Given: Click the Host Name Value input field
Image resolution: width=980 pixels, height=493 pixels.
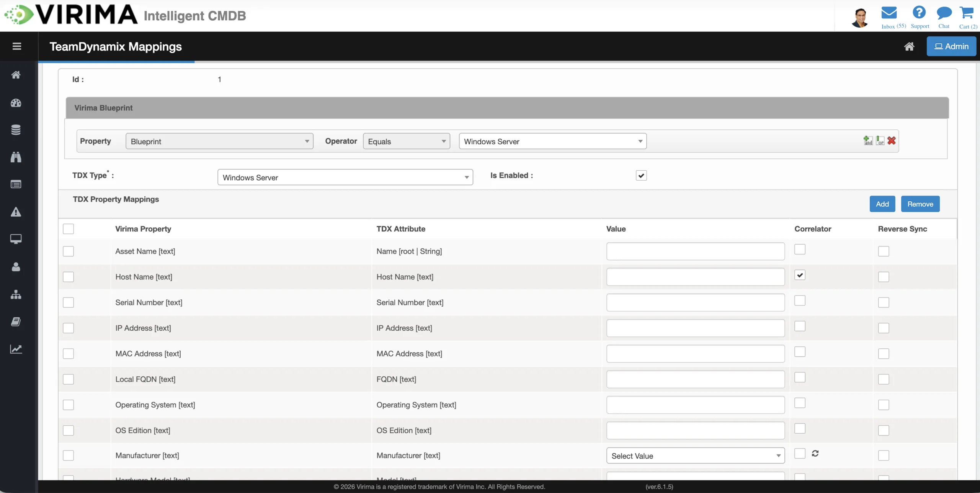Looking at the screenshot, I should click(x=696, y=277).
